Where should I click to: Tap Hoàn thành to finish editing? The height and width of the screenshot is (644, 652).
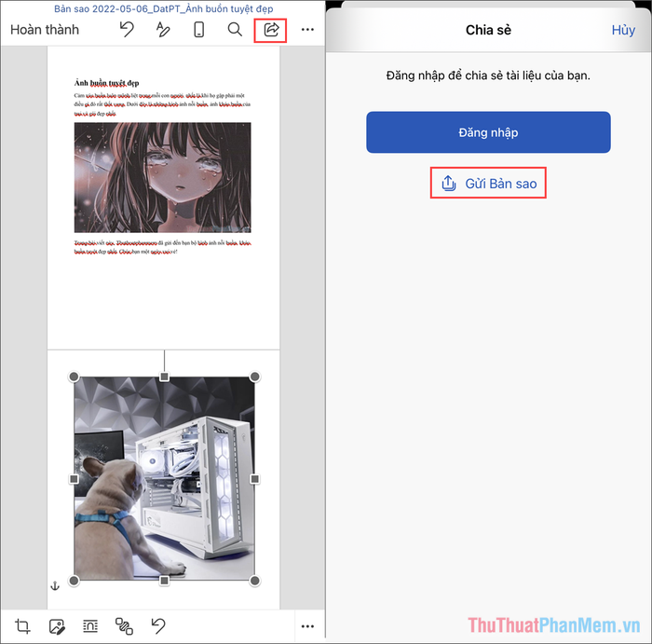(45, 30)
